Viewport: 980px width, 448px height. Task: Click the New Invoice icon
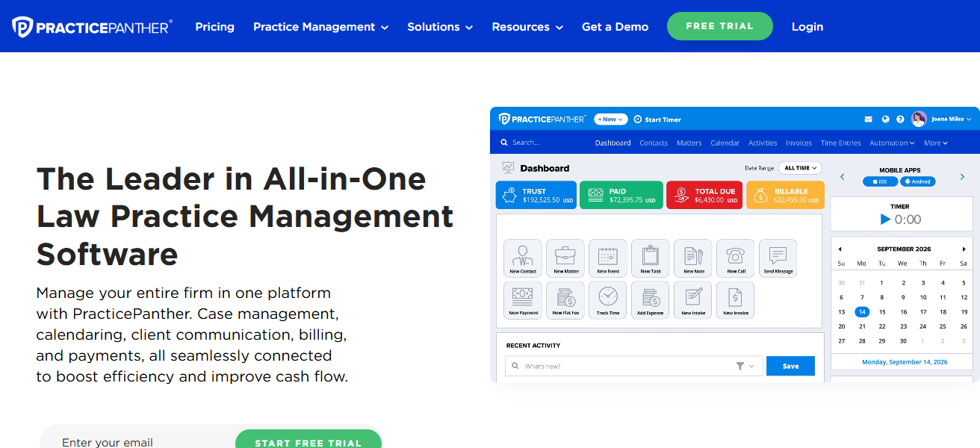[736, 300]
